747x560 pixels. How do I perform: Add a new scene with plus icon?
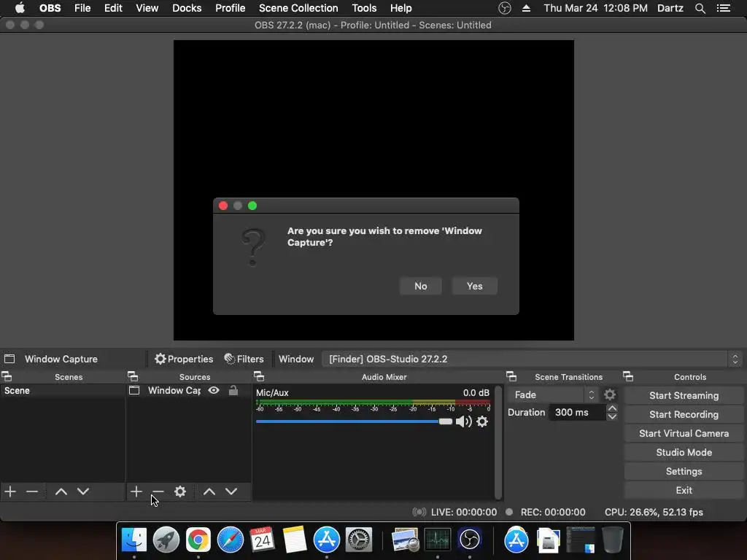tap(10, 491)
